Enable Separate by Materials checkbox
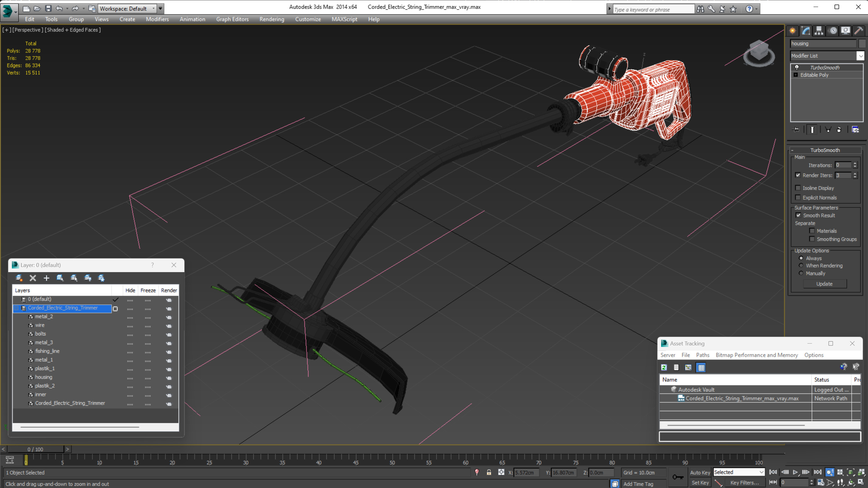Viewport: 868px width, 488px height. (x=812, y=231)
